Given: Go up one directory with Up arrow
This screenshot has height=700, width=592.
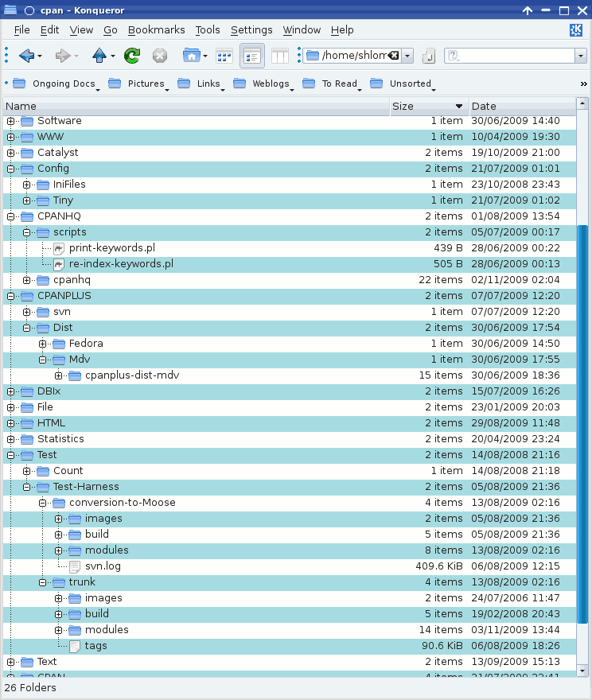Looking at the screenshot, I should 99,56.
